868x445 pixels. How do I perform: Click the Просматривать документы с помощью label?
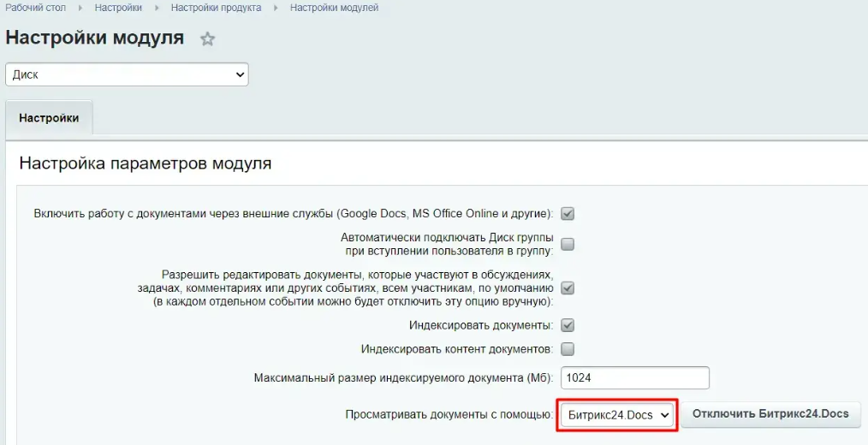449,415
